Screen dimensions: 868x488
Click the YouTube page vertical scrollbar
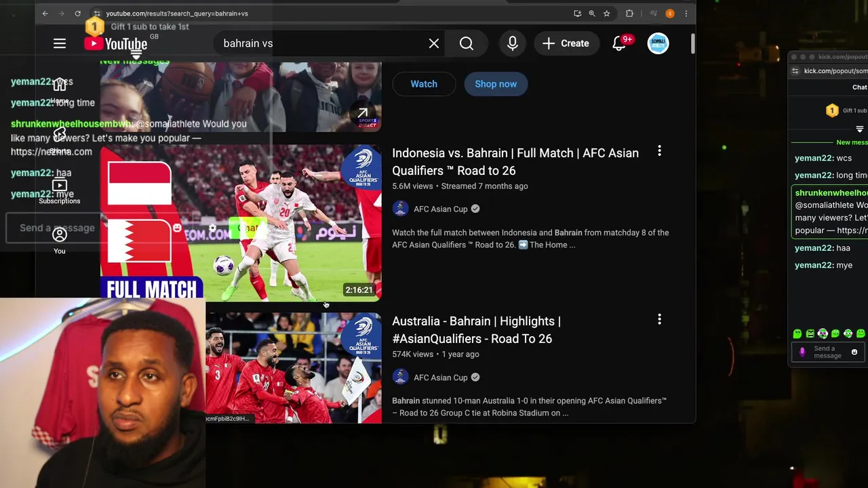coord(692,43)
